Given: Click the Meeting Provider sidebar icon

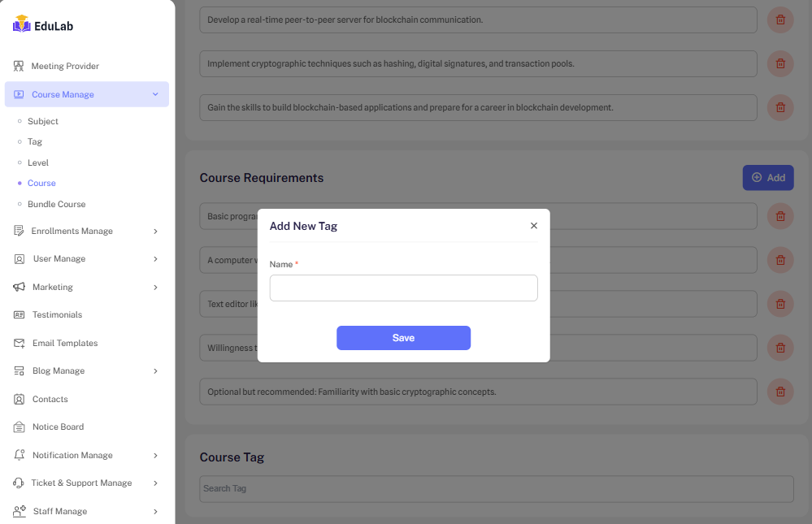Looking at the screenshot, I should tap(19, 66).
